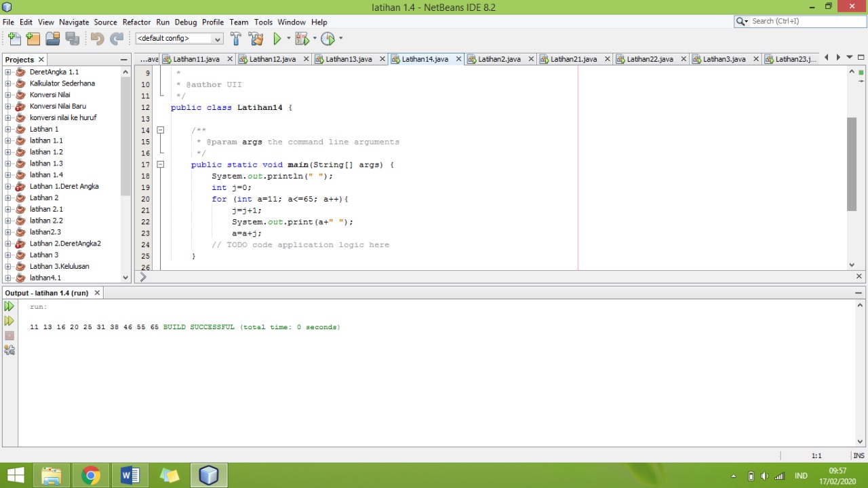Expand Latihan 2 project node
Viewport: 868px width, 488px height.
[x=7, y=198]
